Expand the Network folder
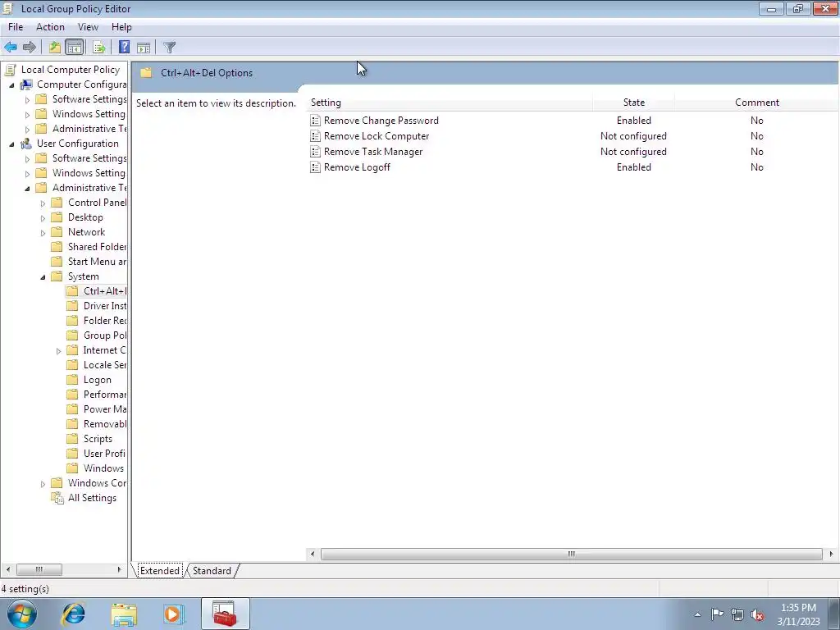 tap(43, 232)
